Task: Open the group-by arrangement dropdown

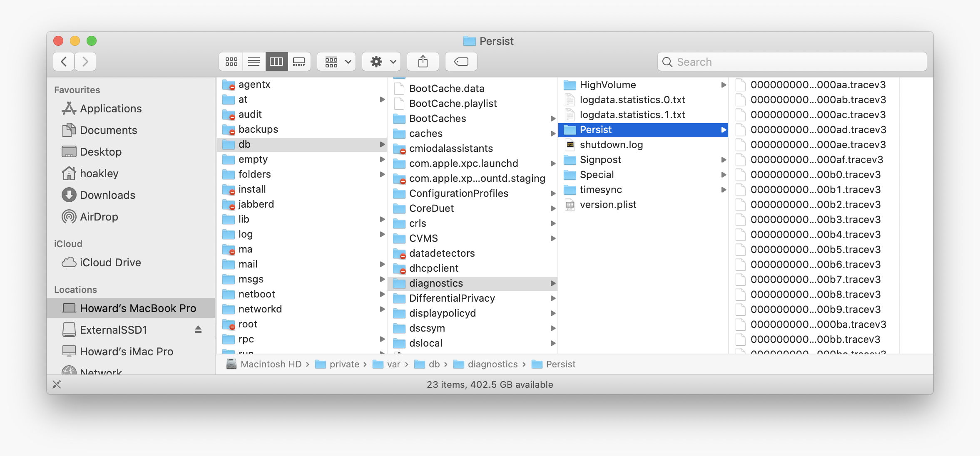Action: (336, 62)
